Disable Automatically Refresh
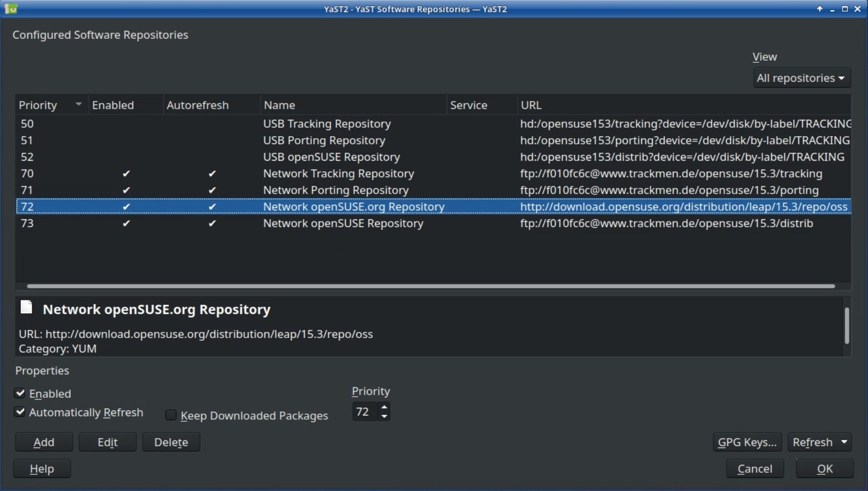 (x=20, y=412)
